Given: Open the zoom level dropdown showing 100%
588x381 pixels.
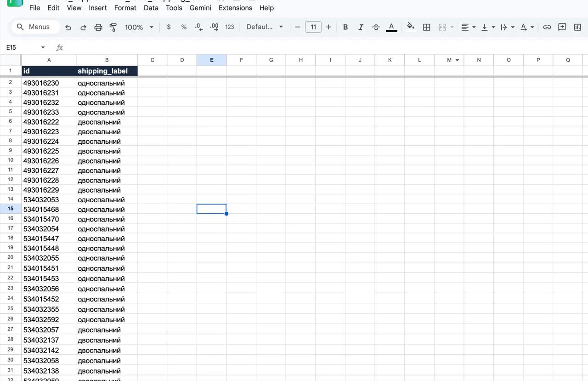Looking at the screenshot, I should (x=139, y=27).
